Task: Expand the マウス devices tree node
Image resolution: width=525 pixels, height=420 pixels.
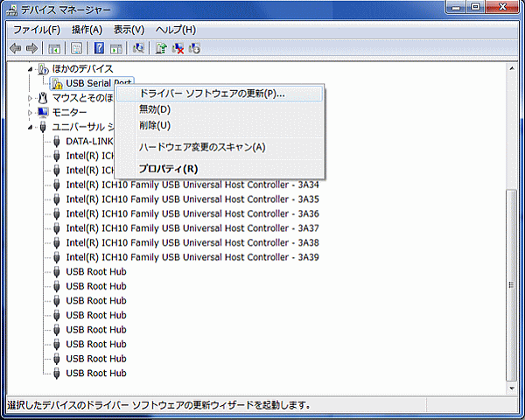Action: click(30, 98)
